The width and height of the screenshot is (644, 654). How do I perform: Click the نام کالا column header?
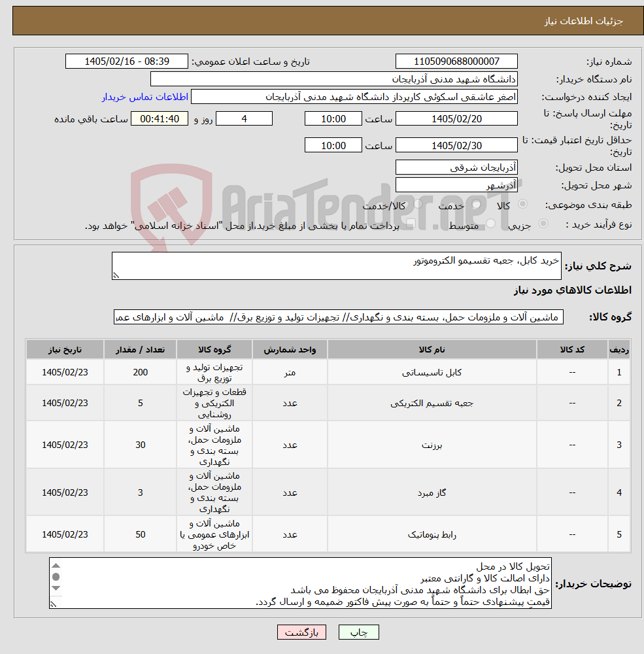[432, 349]
